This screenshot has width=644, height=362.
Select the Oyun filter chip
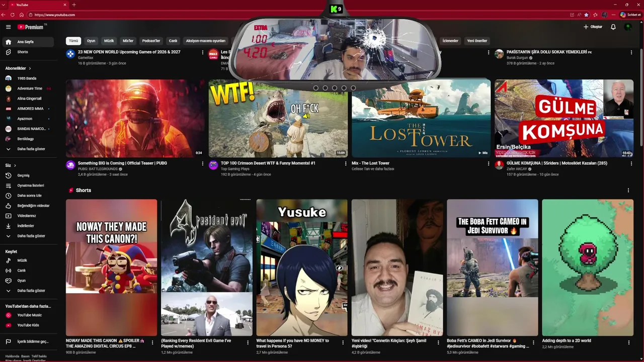pos(91,41)
